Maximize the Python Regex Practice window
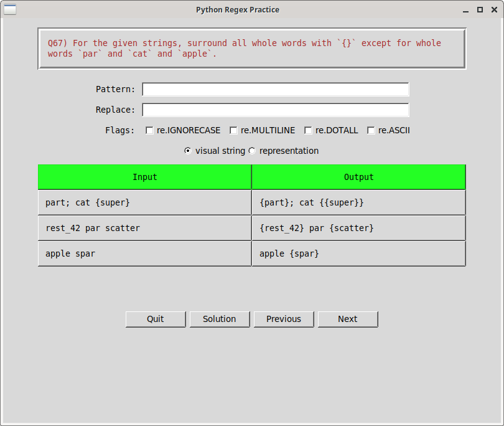 pos(480,9)
